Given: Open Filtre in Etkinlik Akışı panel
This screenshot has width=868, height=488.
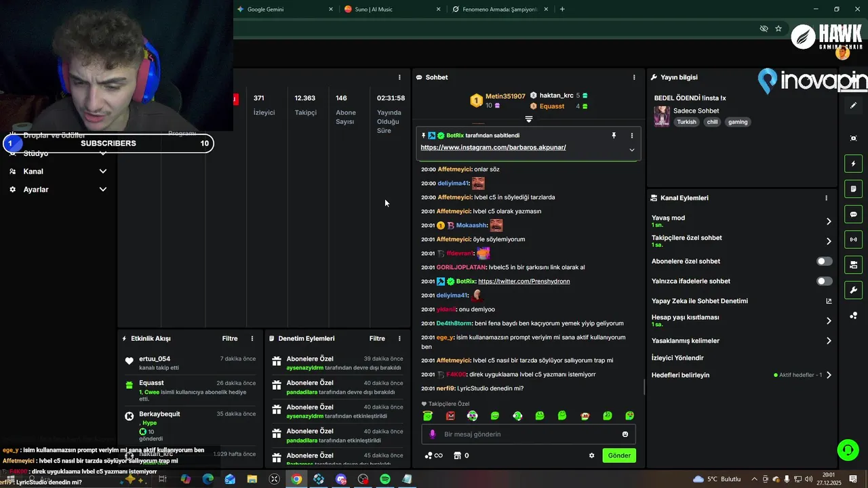Looking at the screenshot, I should point(230,338).
